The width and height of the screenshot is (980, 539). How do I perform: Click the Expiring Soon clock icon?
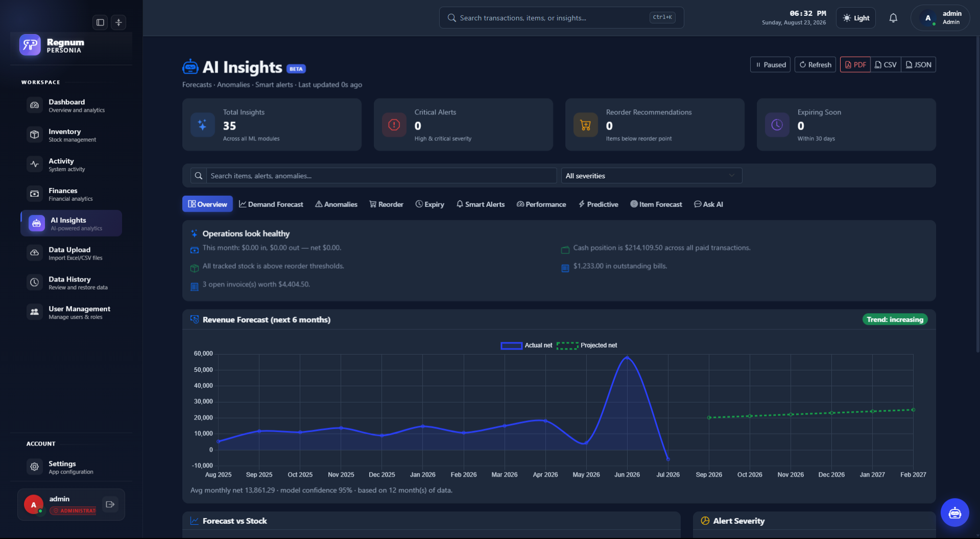tap(777, 125)
